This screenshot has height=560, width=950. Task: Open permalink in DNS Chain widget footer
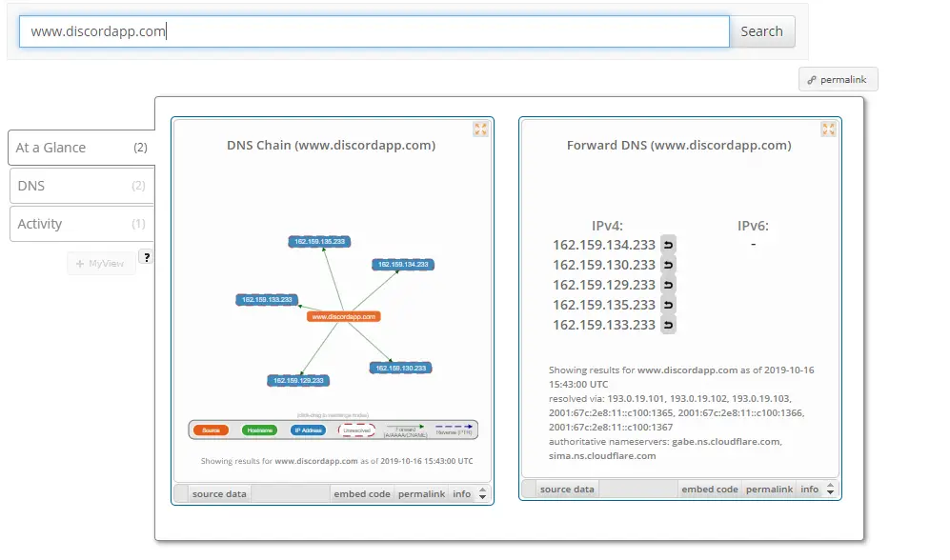[422, 494]
